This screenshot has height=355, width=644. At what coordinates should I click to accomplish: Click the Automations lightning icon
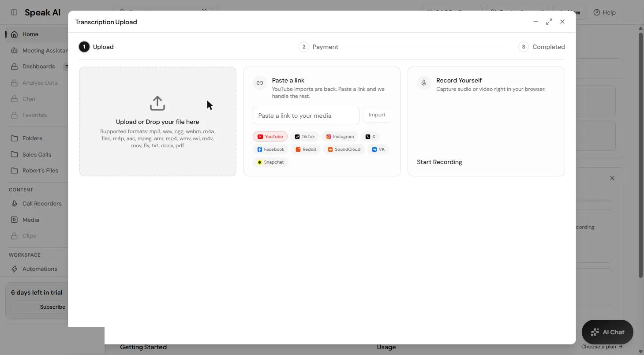click(x=15, y=269)
